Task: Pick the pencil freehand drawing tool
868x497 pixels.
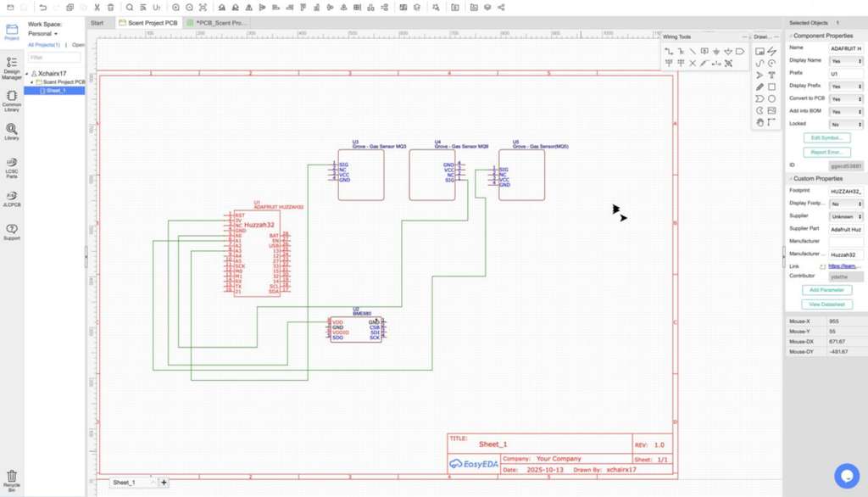Action: (x=760, y=87)
